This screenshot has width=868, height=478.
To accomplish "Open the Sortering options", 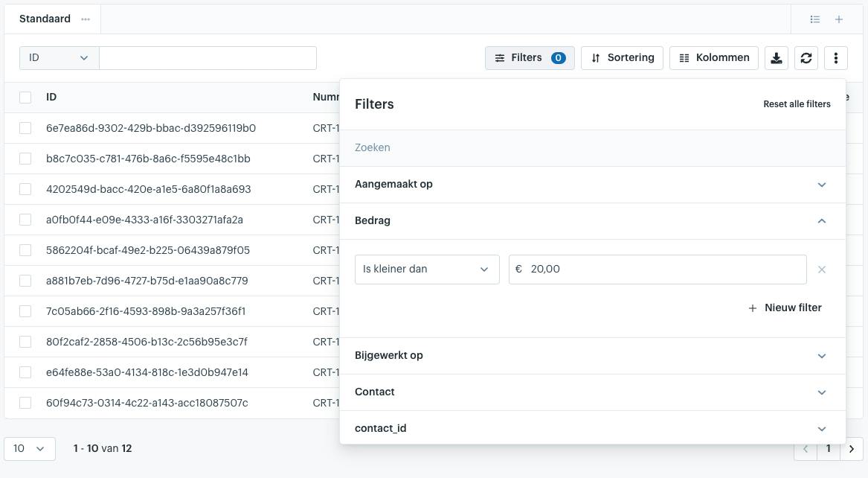I will click(623, 58).
